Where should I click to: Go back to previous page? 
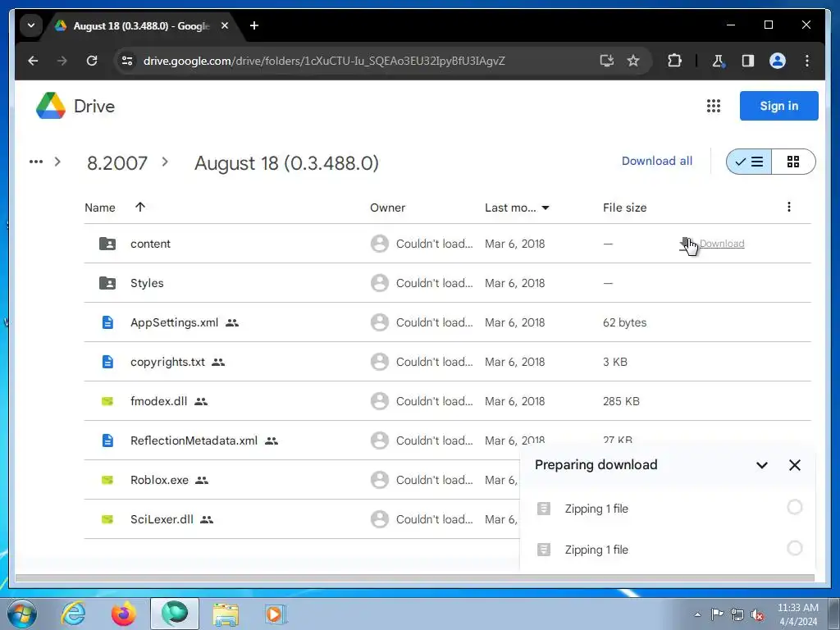tap(33, 61)
